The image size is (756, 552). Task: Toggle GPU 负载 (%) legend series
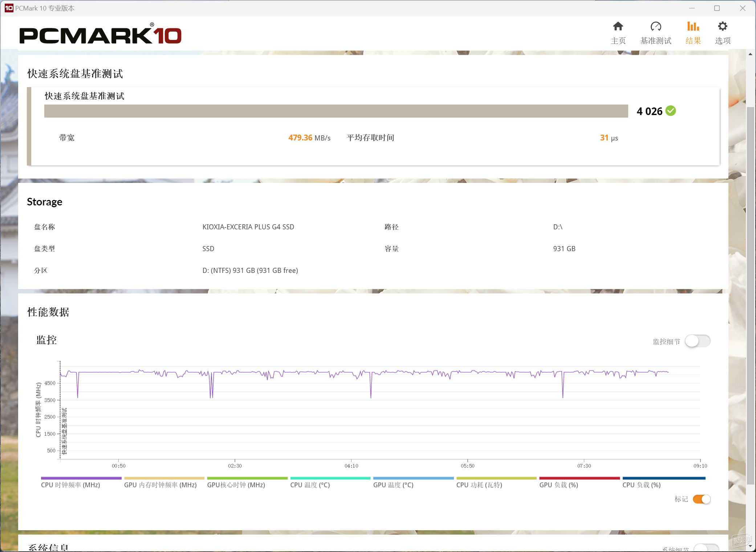580,483
